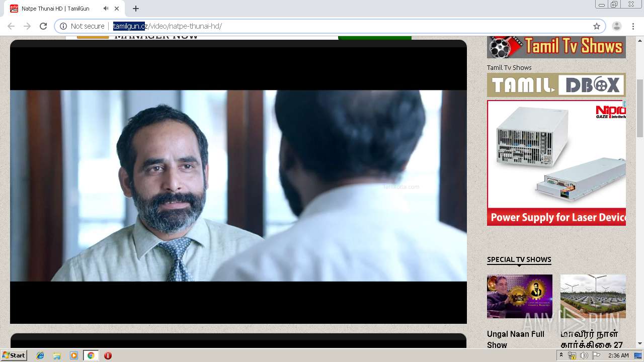Open the Chrome profile avatar
Screen dimensions: 644x362
click(617, 26)
